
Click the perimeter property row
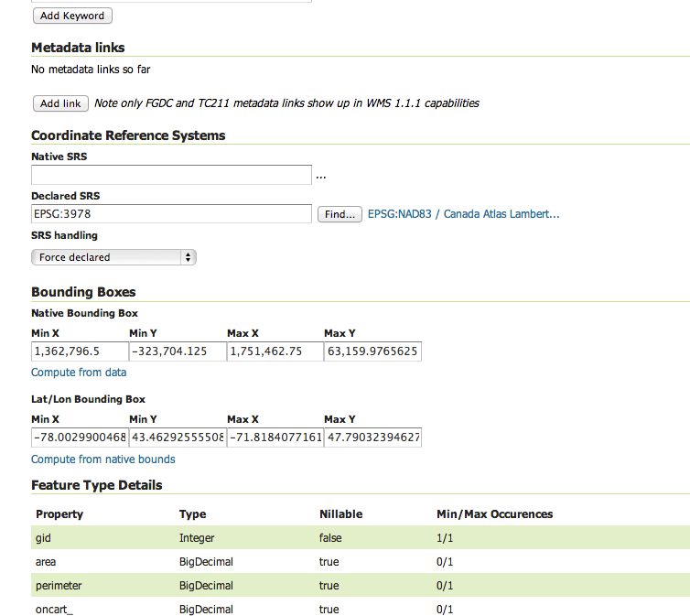(361, 585)
